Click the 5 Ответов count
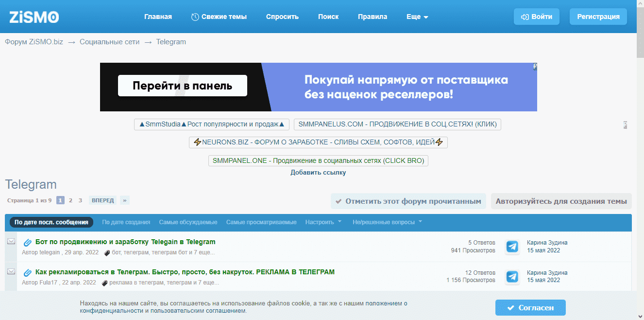 pyautogui.click(x=482, y=243)
